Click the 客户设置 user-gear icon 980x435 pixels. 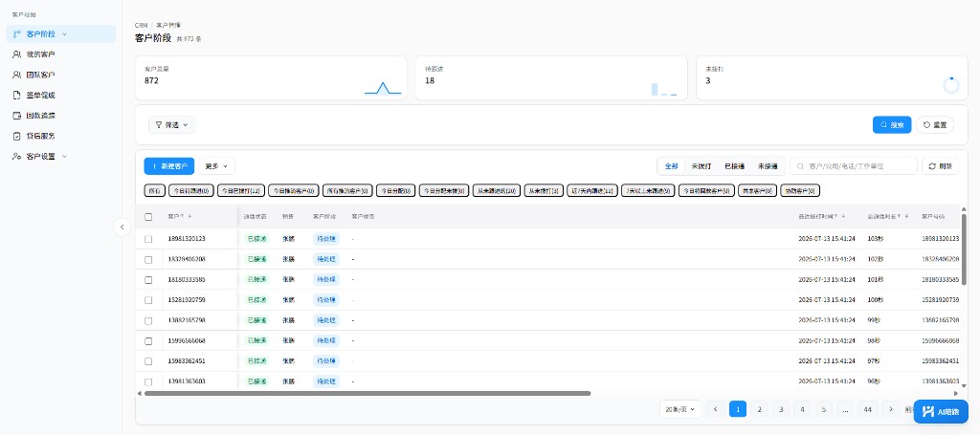click(17, 157)
